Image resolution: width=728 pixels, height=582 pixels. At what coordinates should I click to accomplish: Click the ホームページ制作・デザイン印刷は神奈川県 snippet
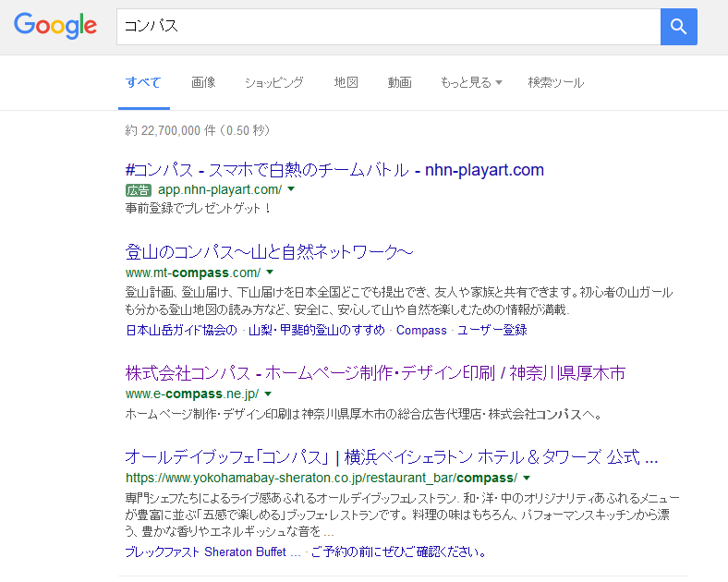[363, 414]
